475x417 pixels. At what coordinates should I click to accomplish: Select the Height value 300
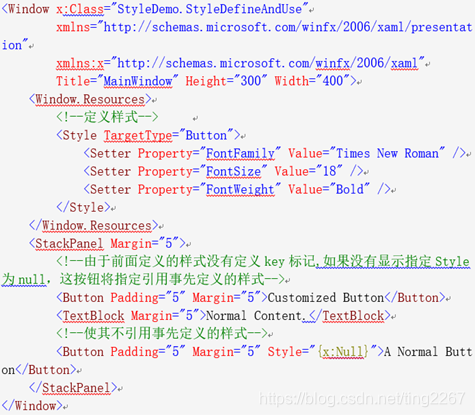250,81
